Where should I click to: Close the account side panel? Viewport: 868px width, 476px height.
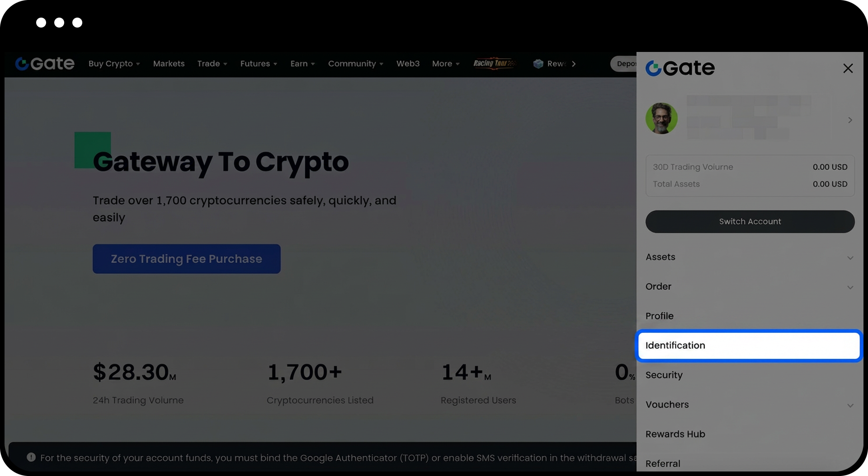(848, 68)
